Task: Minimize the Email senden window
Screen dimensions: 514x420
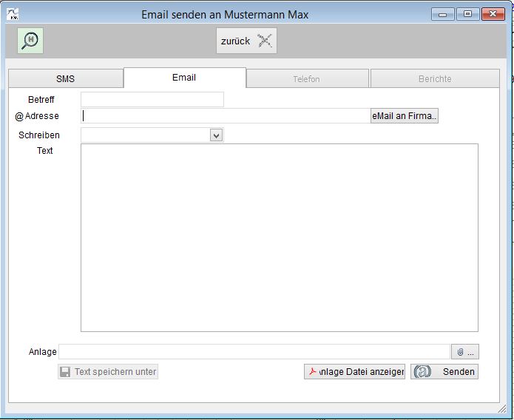Action: click(442, 14)
